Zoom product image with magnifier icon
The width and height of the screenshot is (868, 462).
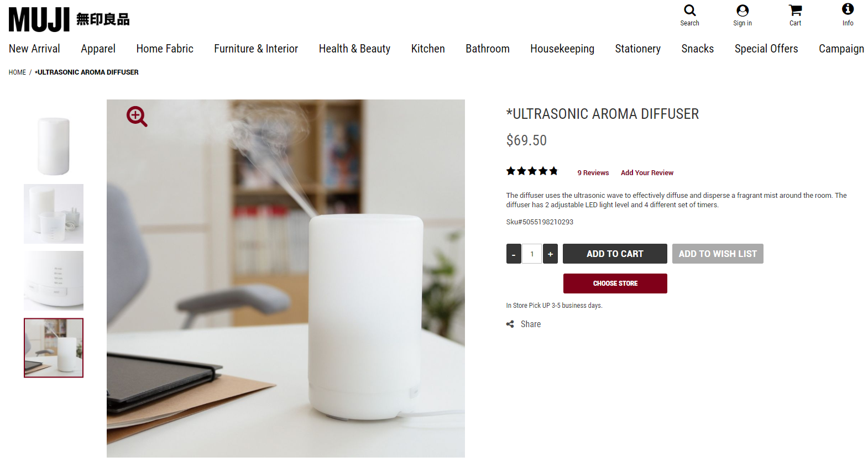[137, 117]
